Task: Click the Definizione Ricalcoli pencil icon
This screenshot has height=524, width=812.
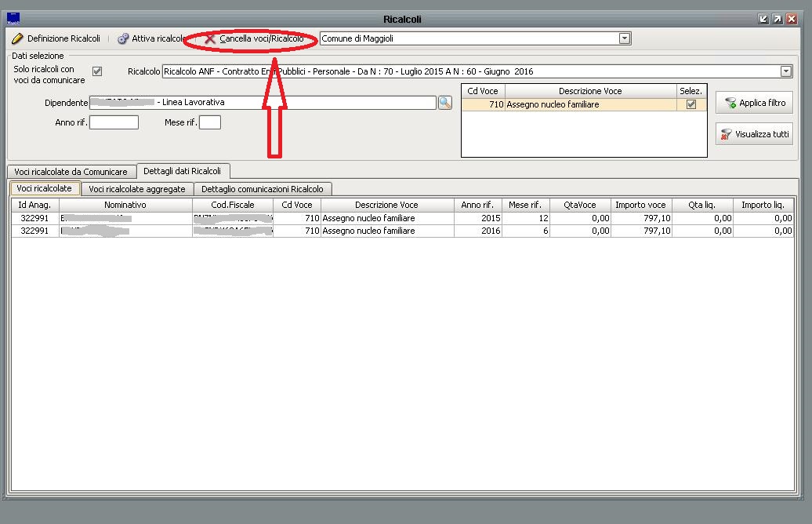Action: pyautogui.click(x=17, y=38)
